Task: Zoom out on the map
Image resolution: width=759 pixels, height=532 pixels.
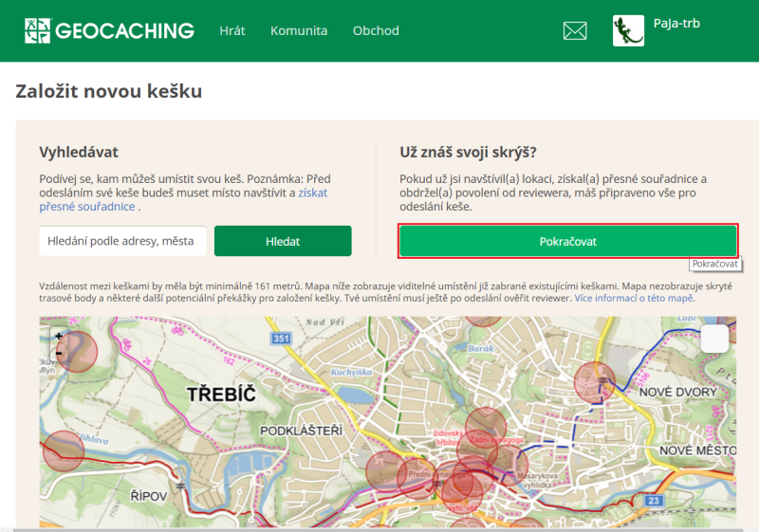Action: pos(59,353)
